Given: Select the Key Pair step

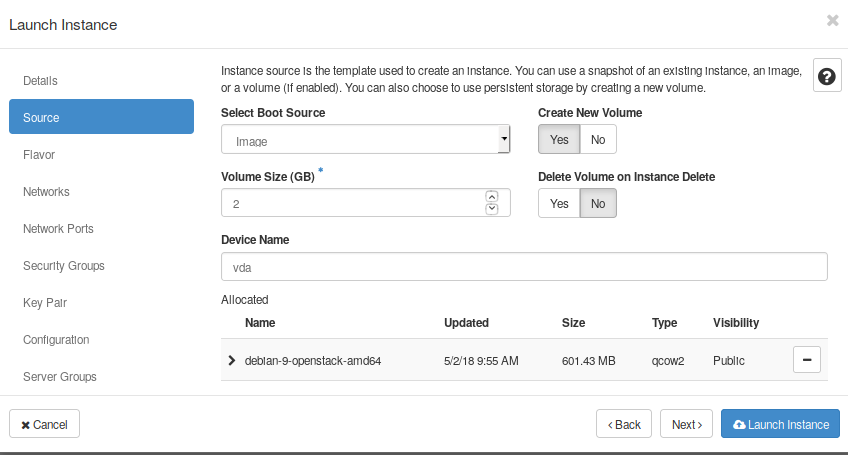Looking at the screenshot, I should (45, 303).
